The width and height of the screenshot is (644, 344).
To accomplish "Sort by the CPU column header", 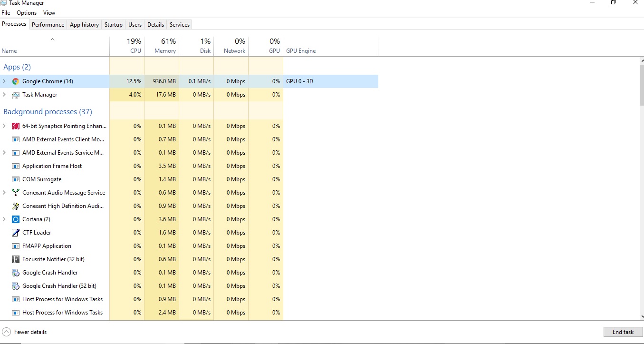I will [x=127, y=47].
